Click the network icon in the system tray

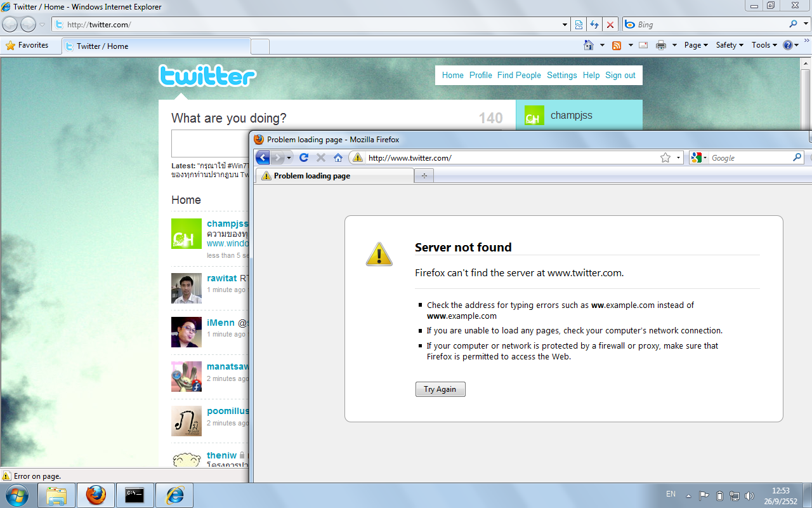735,495
